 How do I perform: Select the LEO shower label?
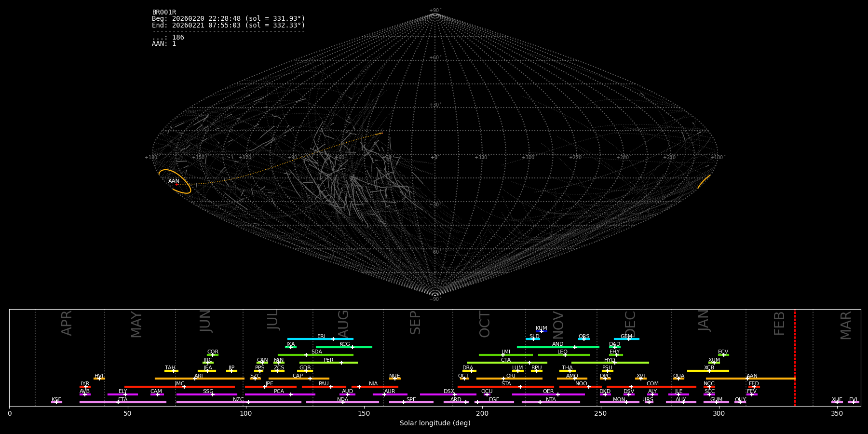[x=563, y=352]
